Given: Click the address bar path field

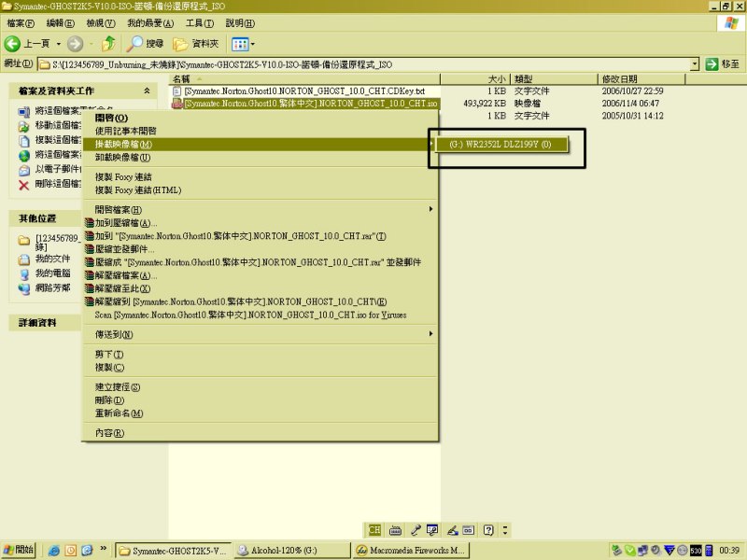Looking at the screenshot, I should tap(364, 64).
